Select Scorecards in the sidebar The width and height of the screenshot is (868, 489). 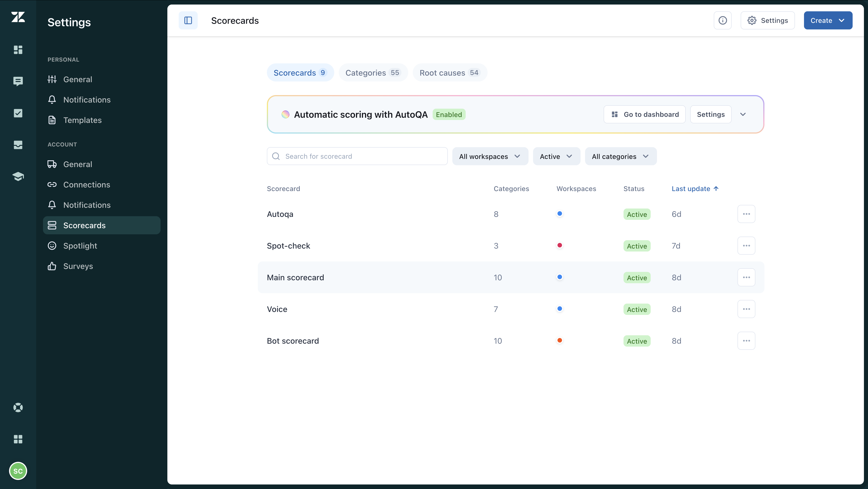(101, 225)
